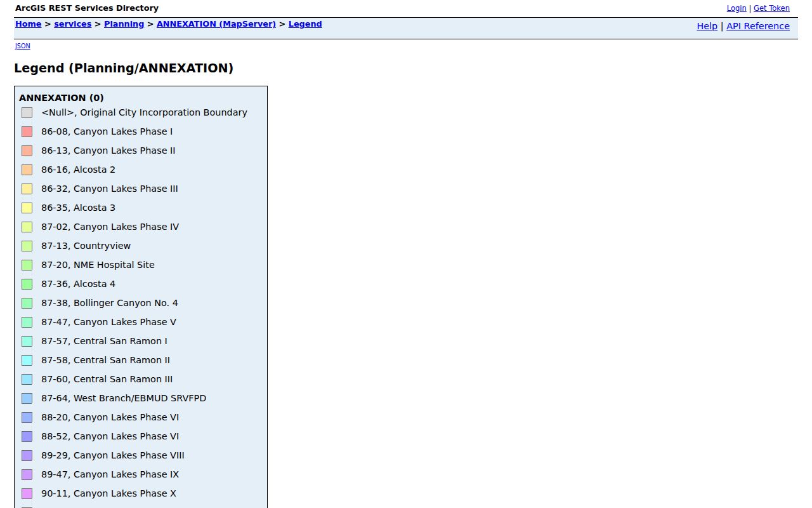This screenshot has width=812, height=508.
Task: Click the 87-13 Countryview swatch
Action: 27,246
